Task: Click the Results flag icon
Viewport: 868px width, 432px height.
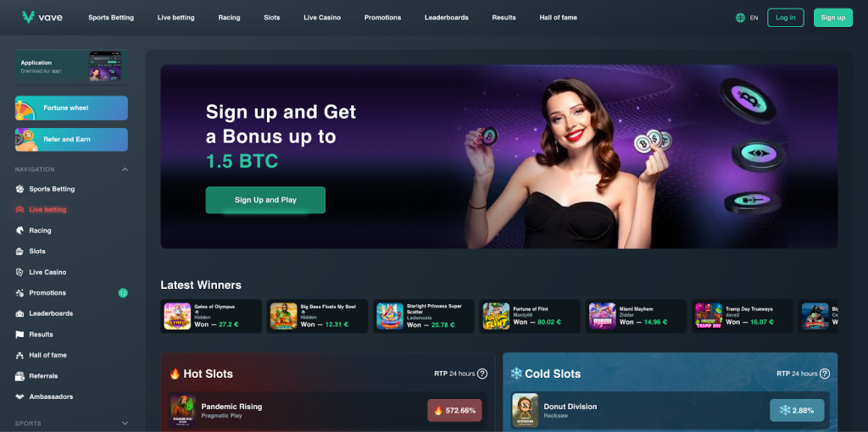Action: 20,335
